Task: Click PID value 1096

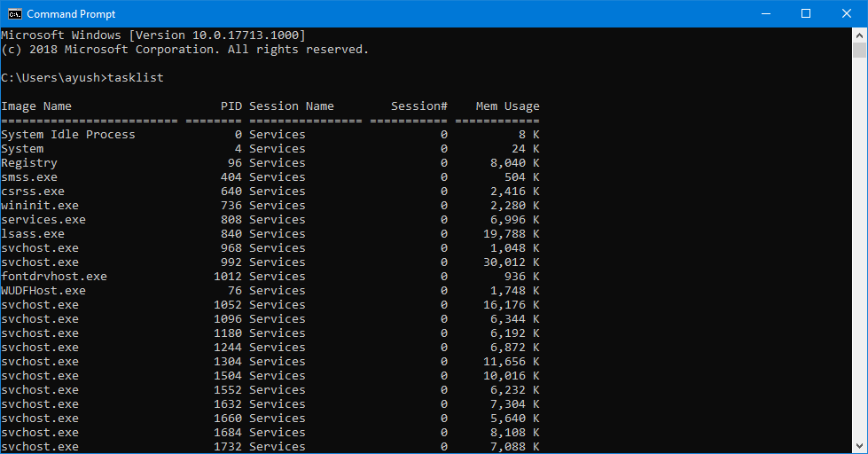Action: click(228, 319)
